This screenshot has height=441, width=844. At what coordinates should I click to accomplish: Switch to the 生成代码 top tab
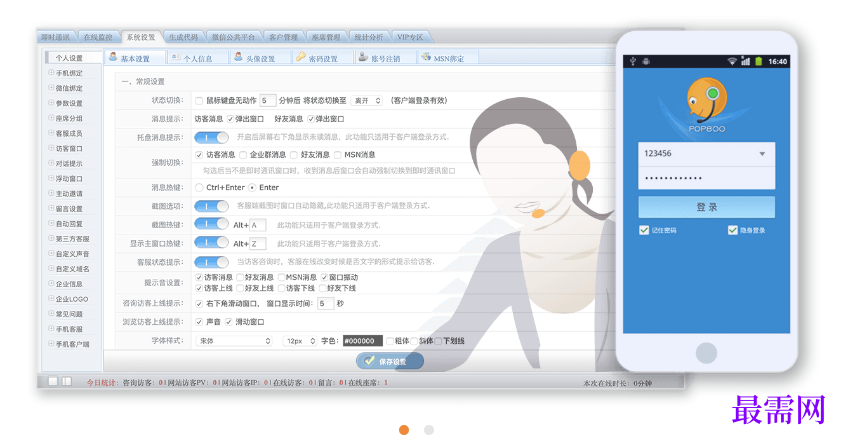pyautogui.click(x=184, y=37)
